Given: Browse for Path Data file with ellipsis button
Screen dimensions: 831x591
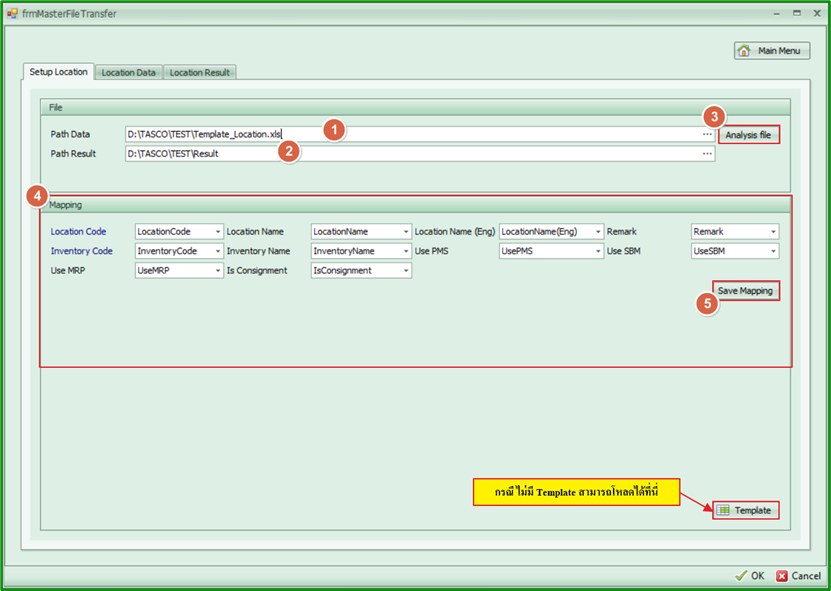Looking at the screenshot, I should 707,134.
